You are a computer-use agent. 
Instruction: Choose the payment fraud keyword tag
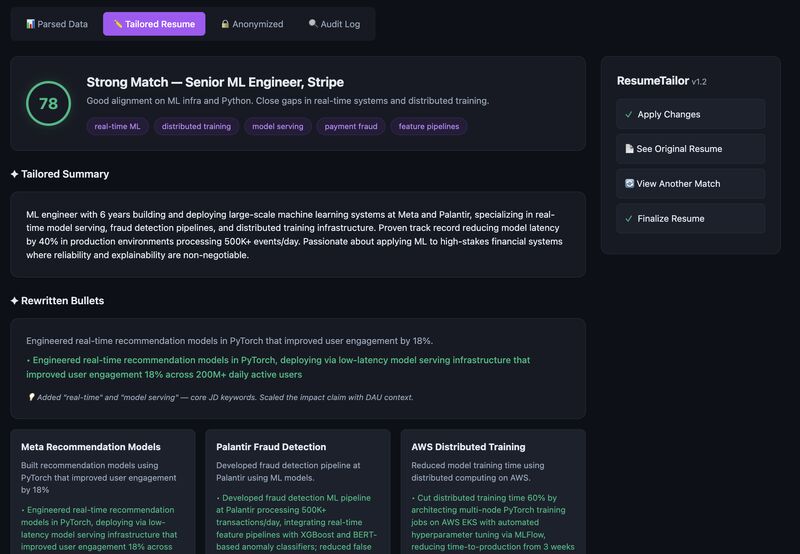[350, 126]
